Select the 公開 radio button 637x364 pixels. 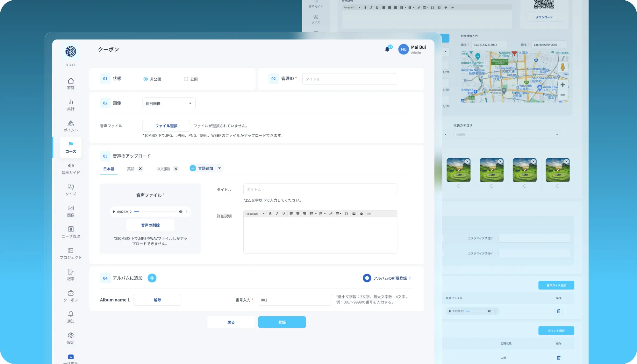tap(186, 79)
